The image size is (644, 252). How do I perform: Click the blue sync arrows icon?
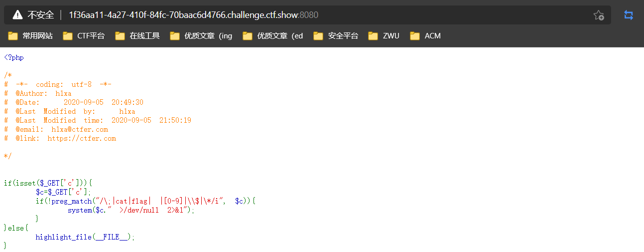coord(629,15)
